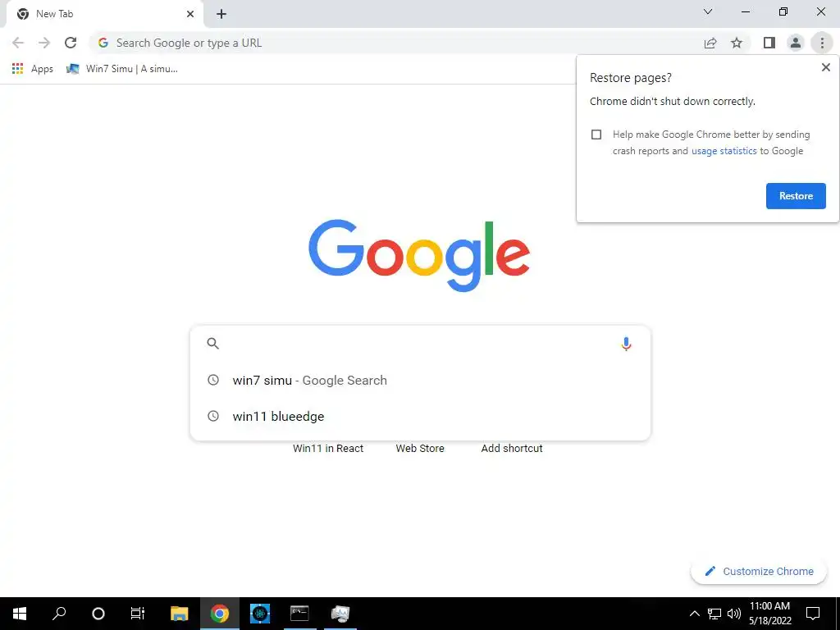Expand the tab search chevron
The height and width of the screenshot is (630, 840).
[x=708, y=11]
